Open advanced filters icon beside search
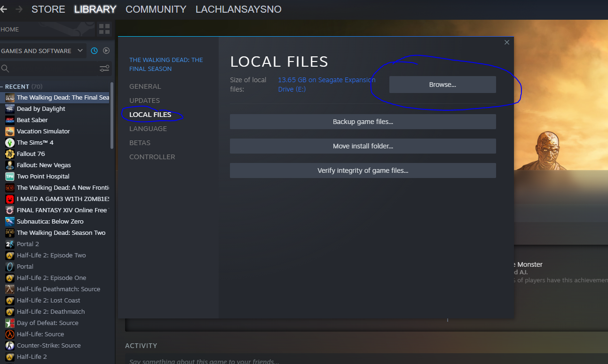The image size is (608, 364). [104, 69]
